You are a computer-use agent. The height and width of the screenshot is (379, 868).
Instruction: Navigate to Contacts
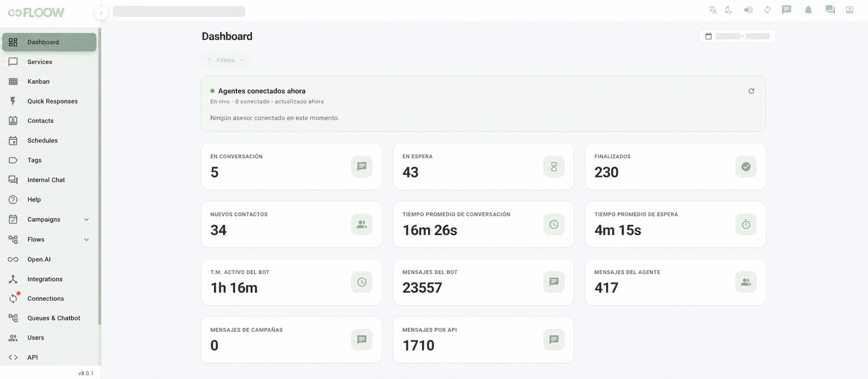pos(49,121)
